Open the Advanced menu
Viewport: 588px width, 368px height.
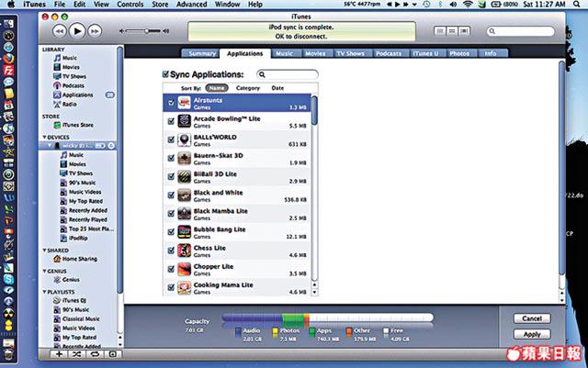click(x=191, y=5)
